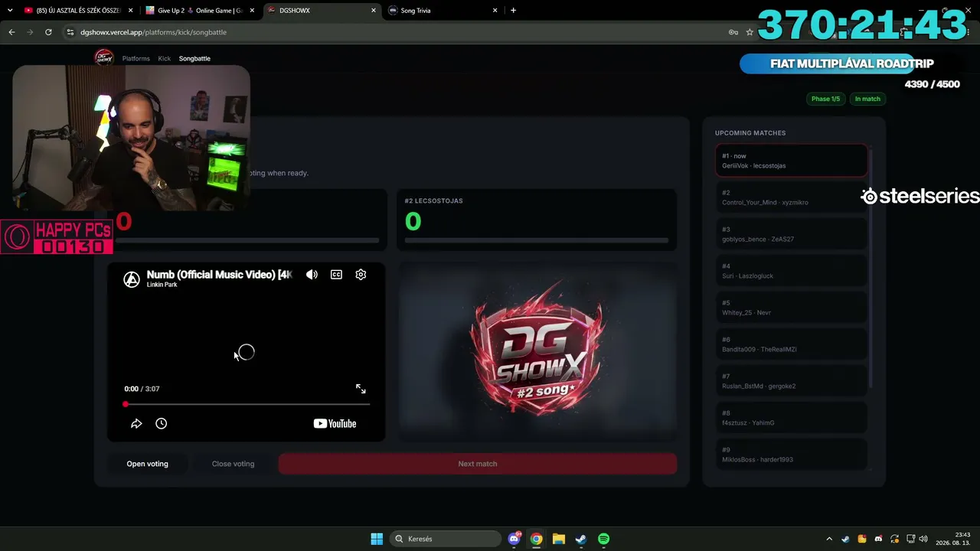Image resolution: width=980 pixels, height=551 pixels.
Task: Open File Explorer from the taskbar
Action: [x=559, y=539]
